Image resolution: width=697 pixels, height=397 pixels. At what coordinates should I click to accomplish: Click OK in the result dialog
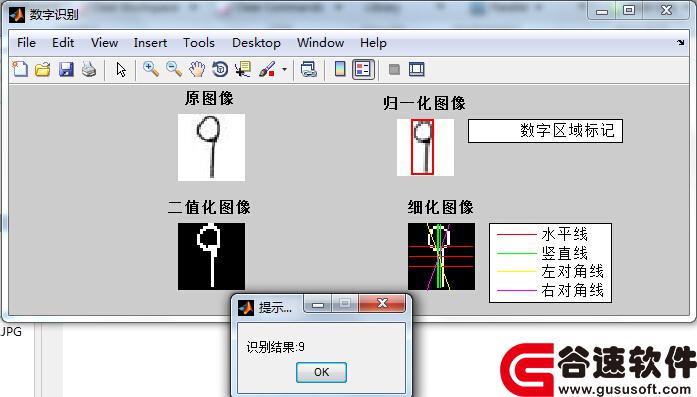pos(321,372)
